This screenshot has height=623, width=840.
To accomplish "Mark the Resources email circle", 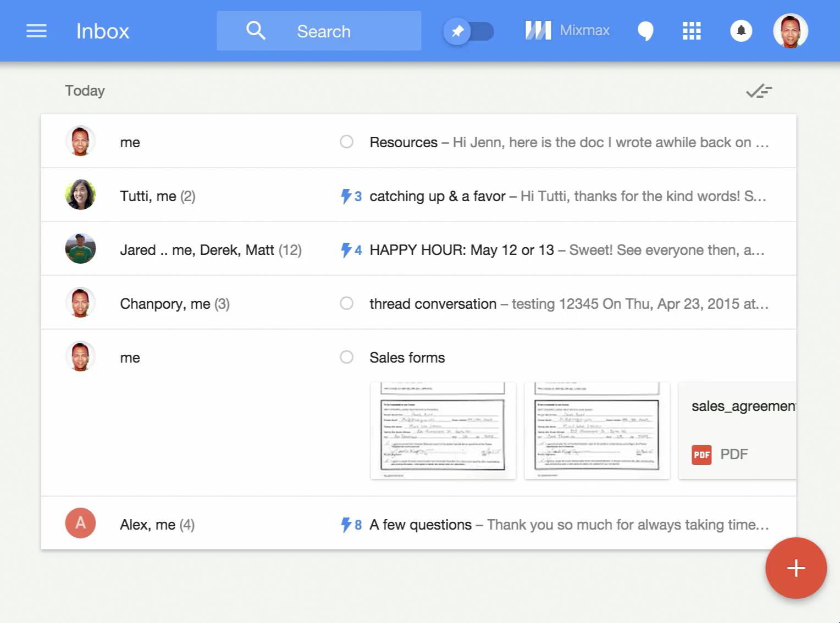I will [346, 142].
